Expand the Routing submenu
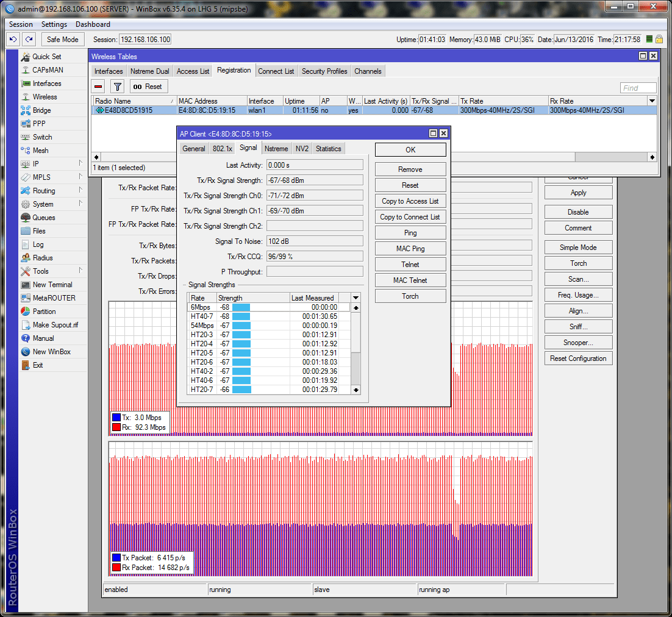Viewport: 672px width, 617px height. 43,191
